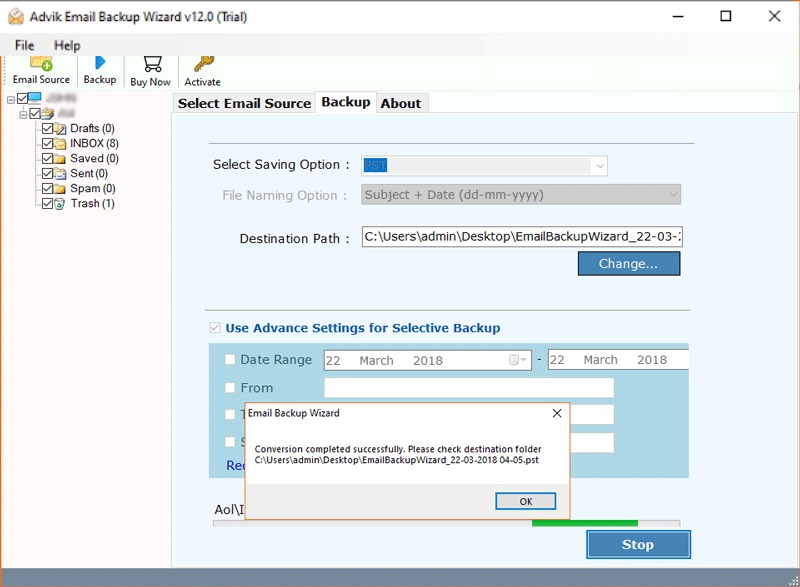The image size is (800, 587).
Task: Uncheck the Trash (1) folder checkbox
Action: coord(47,203)
